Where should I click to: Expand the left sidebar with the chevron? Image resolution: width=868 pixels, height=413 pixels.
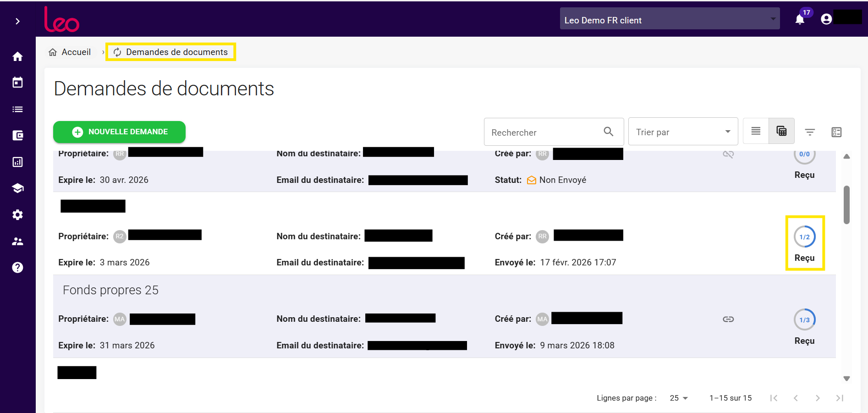click(17, 21)
